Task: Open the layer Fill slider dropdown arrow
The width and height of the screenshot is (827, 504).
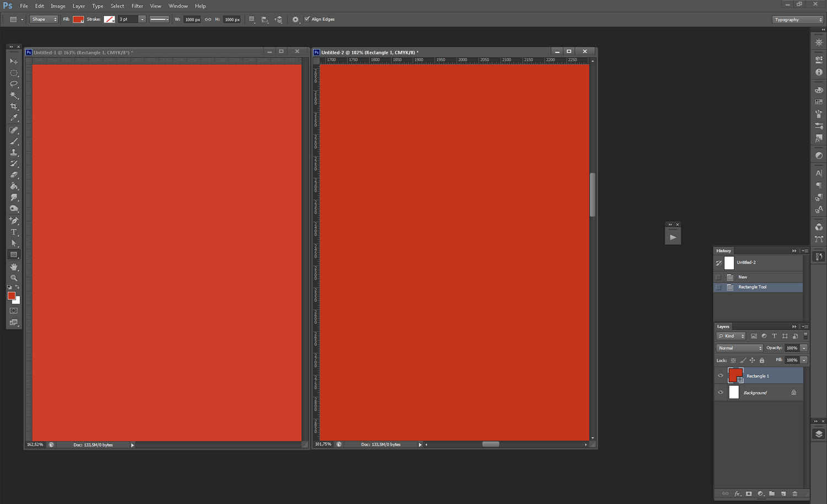Action: coord(804,360)
